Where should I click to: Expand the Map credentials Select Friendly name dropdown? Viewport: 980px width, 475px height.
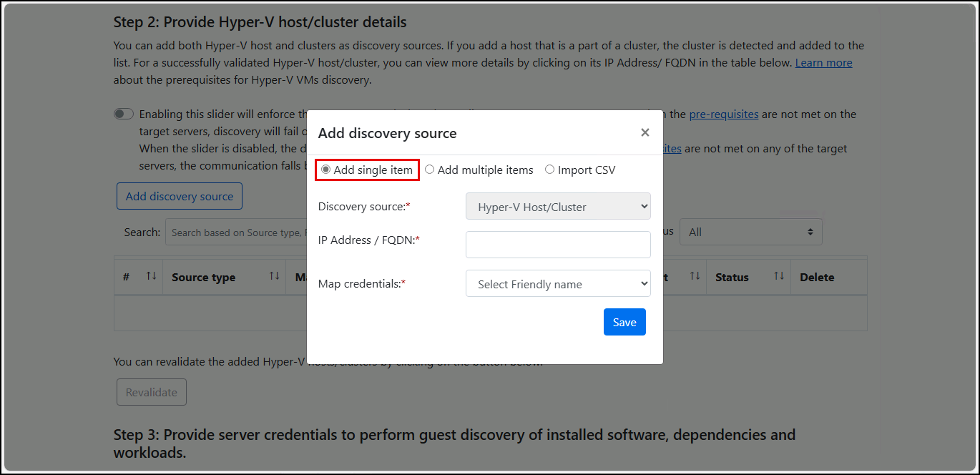(x=558, y=283)
